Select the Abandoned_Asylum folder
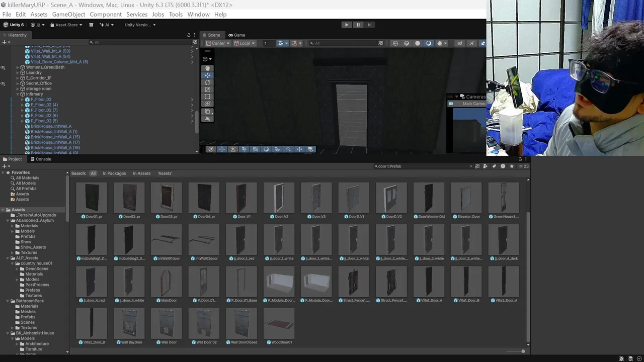Viewport: 644px width, 362px height. (x=35, y=220)
